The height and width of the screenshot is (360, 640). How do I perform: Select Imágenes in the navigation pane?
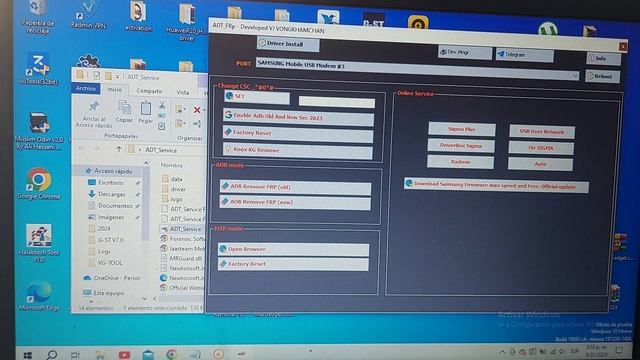[x=111, y=217]
